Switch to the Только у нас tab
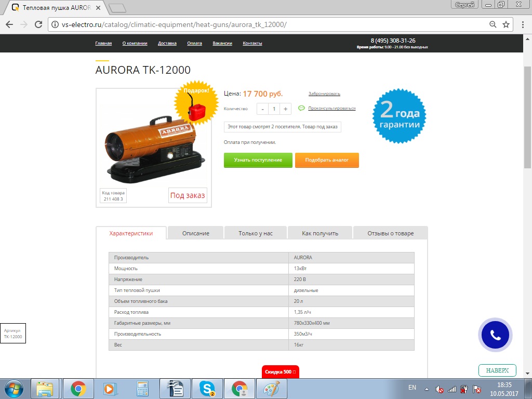Image resolution: width=532 pixels, height=399 pixels. (x=256, y=233)
